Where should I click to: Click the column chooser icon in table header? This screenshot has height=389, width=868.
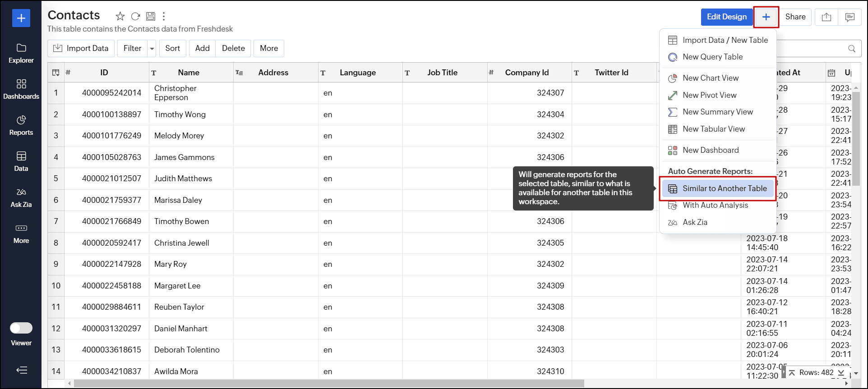[56, 73]
